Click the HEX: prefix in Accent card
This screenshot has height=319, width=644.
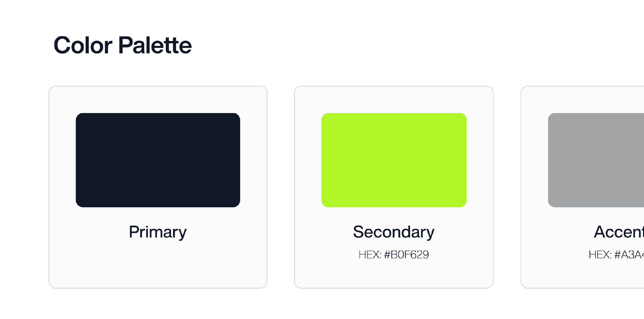(600, 255)
